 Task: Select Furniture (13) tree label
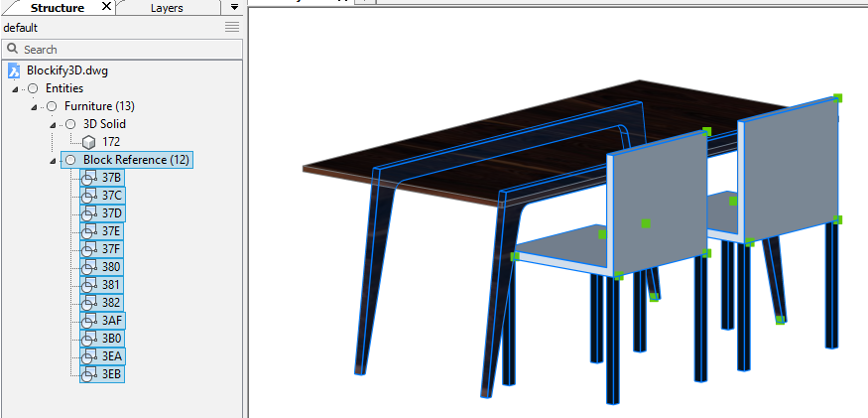coord(99,106)
